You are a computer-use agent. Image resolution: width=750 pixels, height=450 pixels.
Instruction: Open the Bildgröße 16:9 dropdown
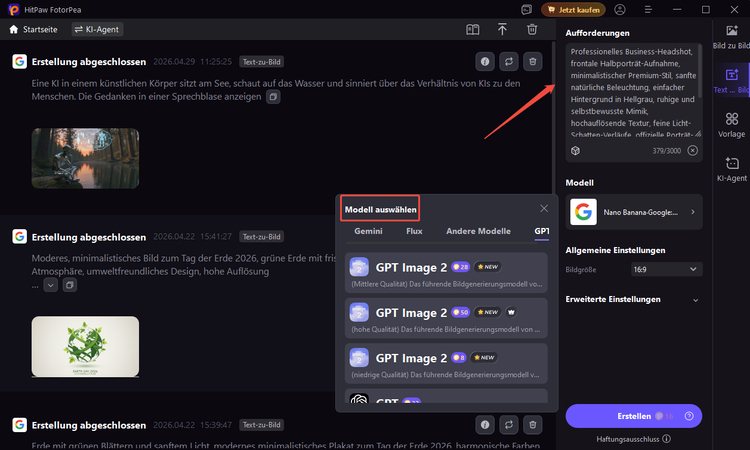pyautogui.click(x=666, y=269)
